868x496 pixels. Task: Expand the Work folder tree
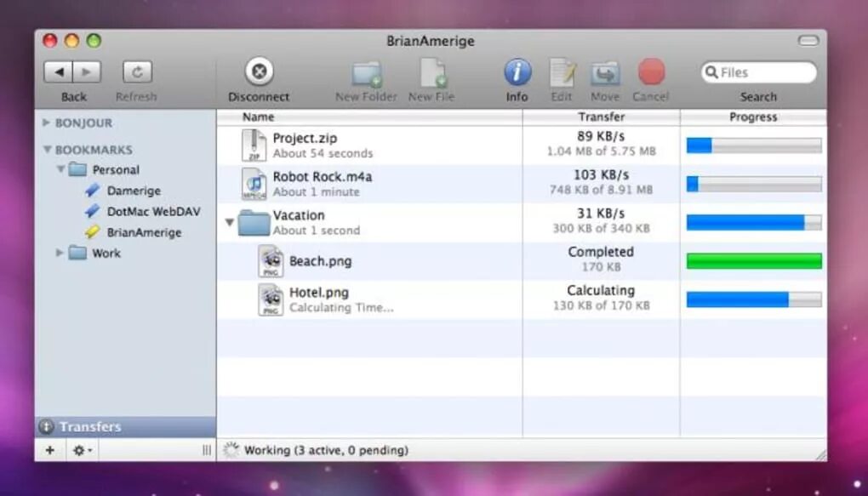tap(60, 253)
